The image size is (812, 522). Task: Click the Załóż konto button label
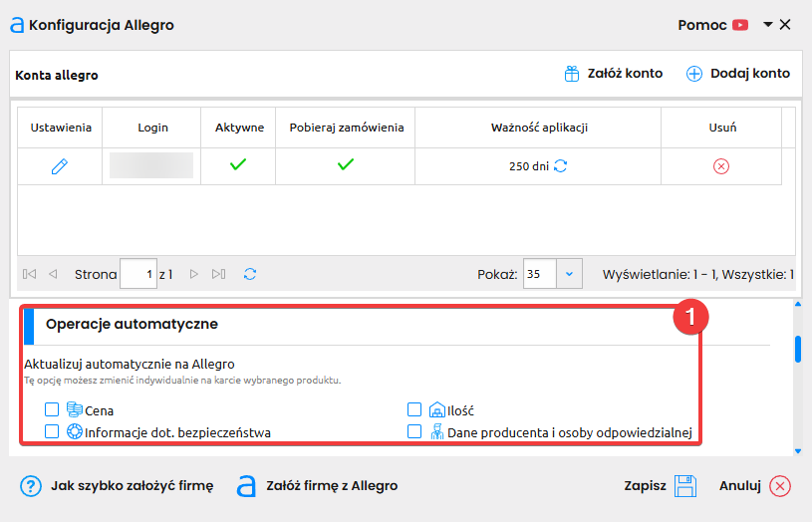[x=625, y=74]
